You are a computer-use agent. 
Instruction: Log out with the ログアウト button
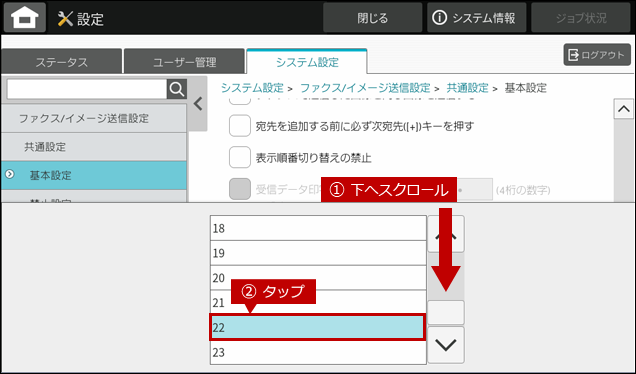pos(597,55)
